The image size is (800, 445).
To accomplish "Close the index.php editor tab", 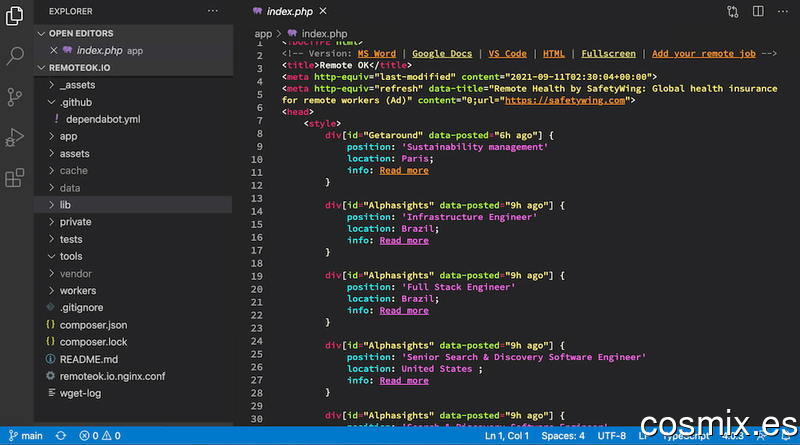I will click(323, 11).
